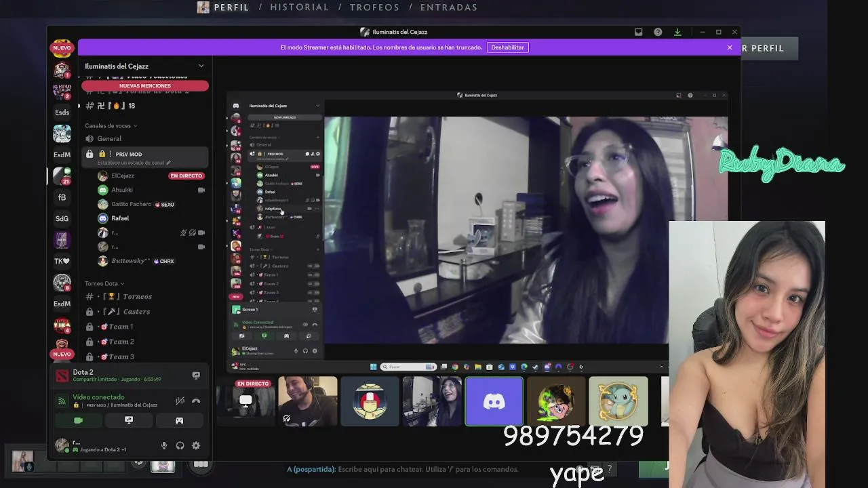Screen dimensions: 868x488
Task: Toggle noise suppression icon in voice panel
Action: coord(180,401)
